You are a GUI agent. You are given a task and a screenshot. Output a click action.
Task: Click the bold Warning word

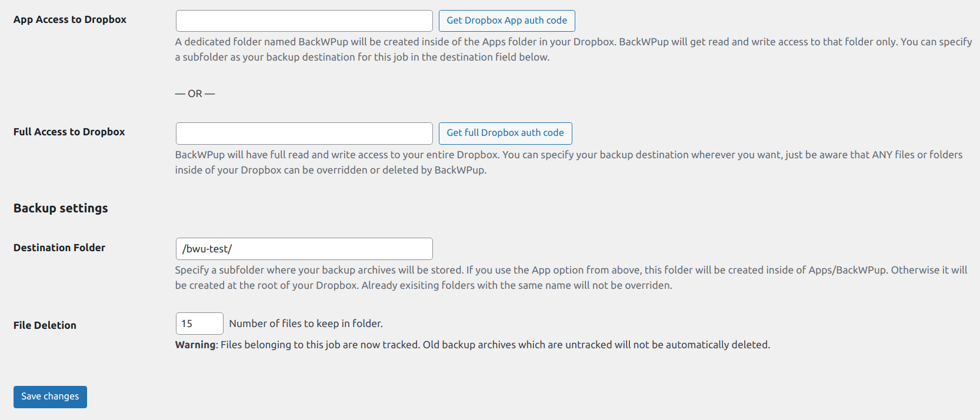[x=196, y=345]
